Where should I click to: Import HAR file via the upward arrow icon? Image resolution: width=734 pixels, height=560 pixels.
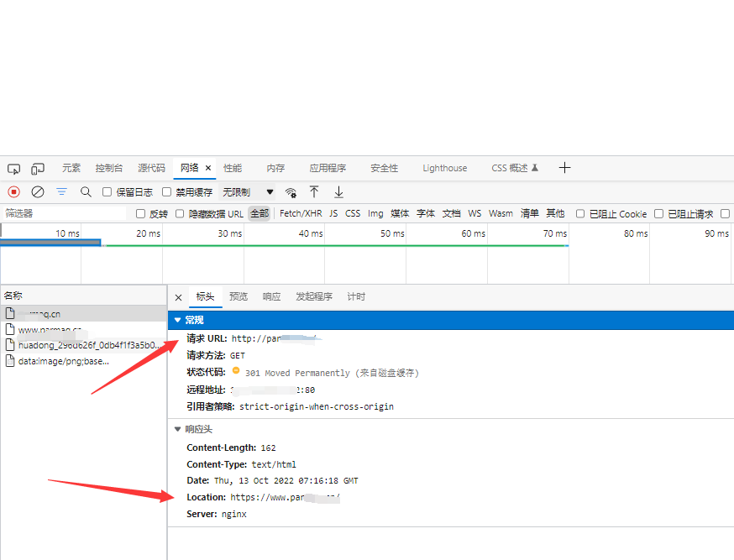(314, 192)
